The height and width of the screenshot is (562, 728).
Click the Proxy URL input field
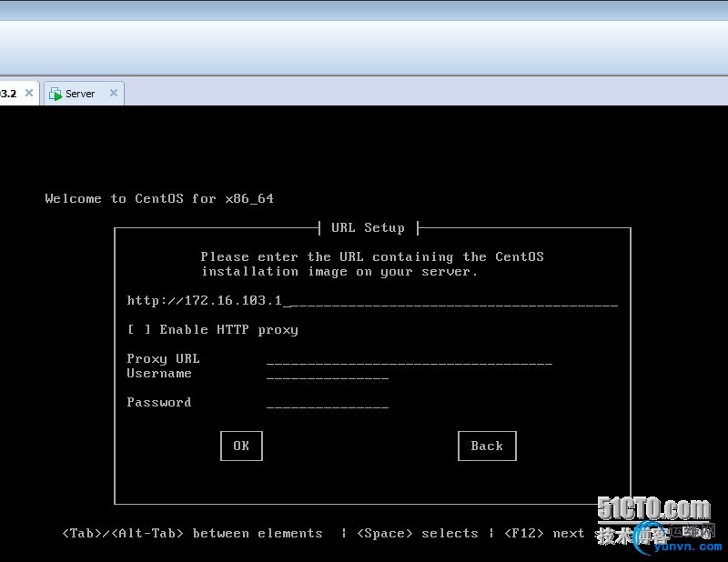pos(409,359)
